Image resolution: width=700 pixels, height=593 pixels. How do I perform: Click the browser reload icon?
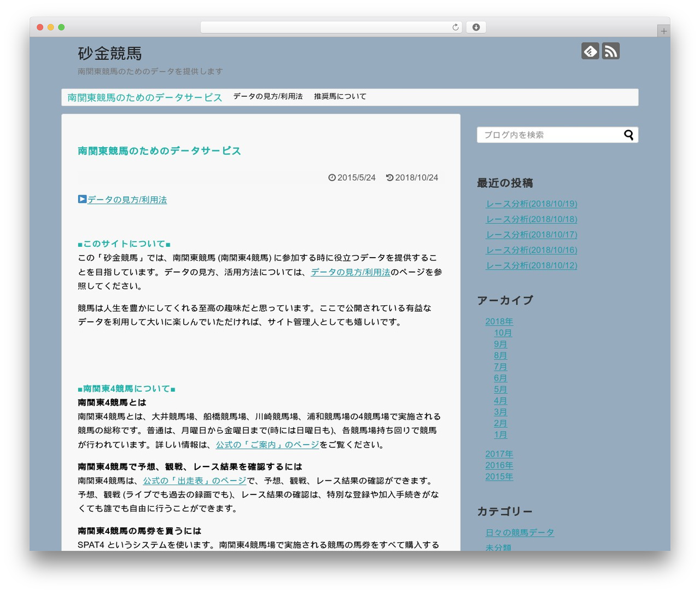coord(456,27)
